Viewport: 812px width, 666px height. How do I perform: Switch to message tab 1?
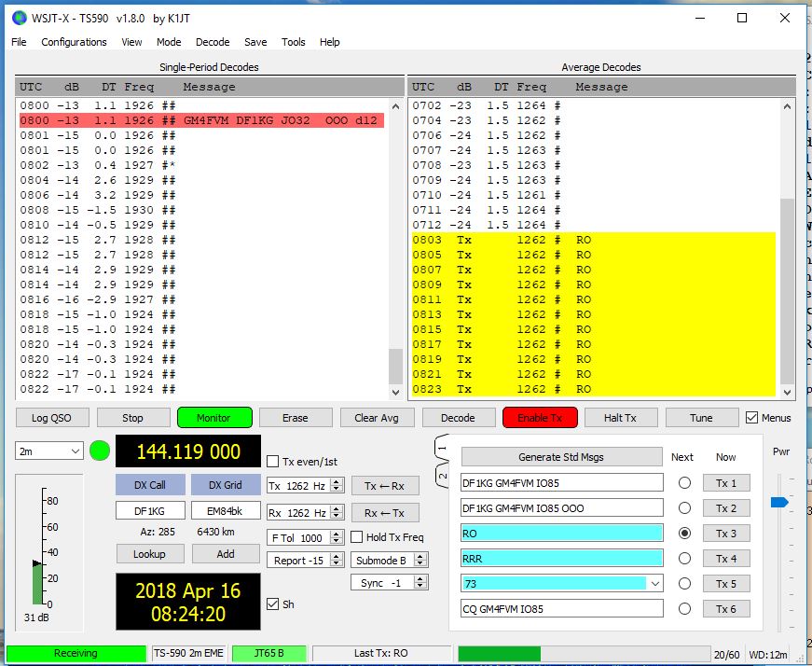[x=442, y=449]
